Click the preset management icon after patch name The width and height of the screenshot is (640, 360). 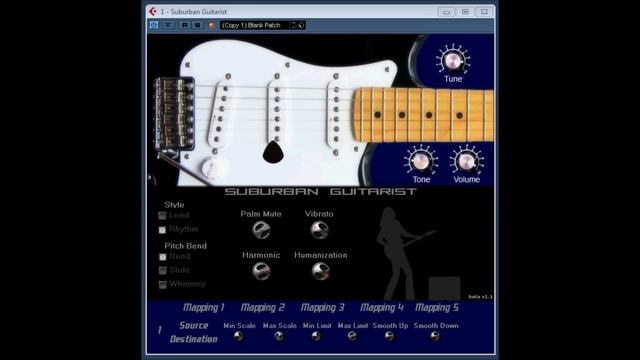tap(301, 25)
